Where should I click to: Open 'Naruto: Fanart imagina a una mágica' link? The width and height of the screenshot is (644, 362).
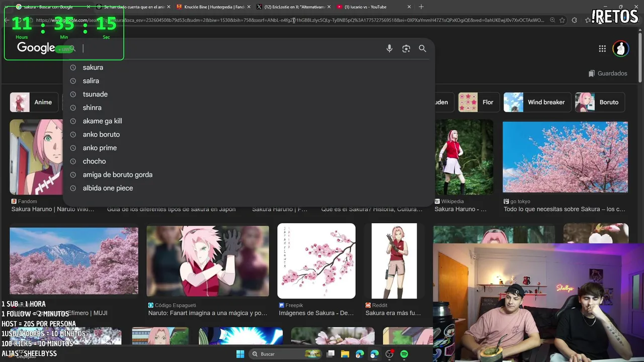[x=208, y=313]
